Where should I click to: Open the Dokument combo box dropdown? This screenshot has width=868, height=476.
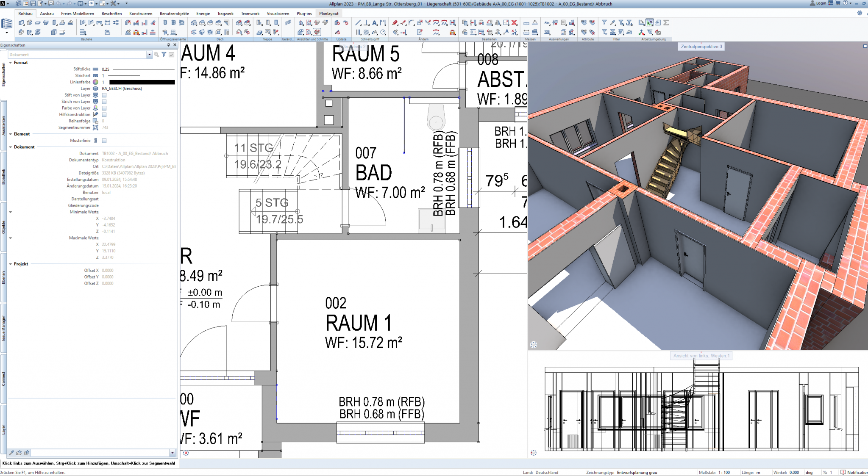pos(149,55)
